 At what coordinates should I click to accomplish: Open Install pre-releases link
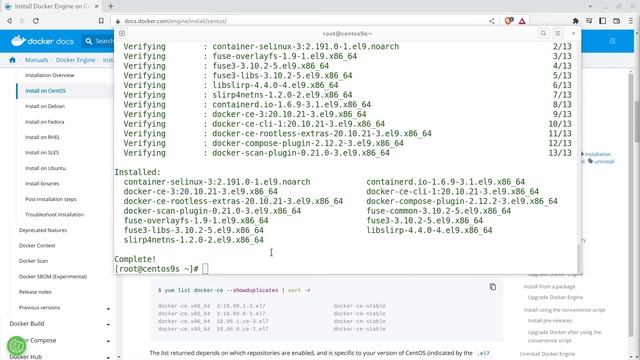[550, 320]
